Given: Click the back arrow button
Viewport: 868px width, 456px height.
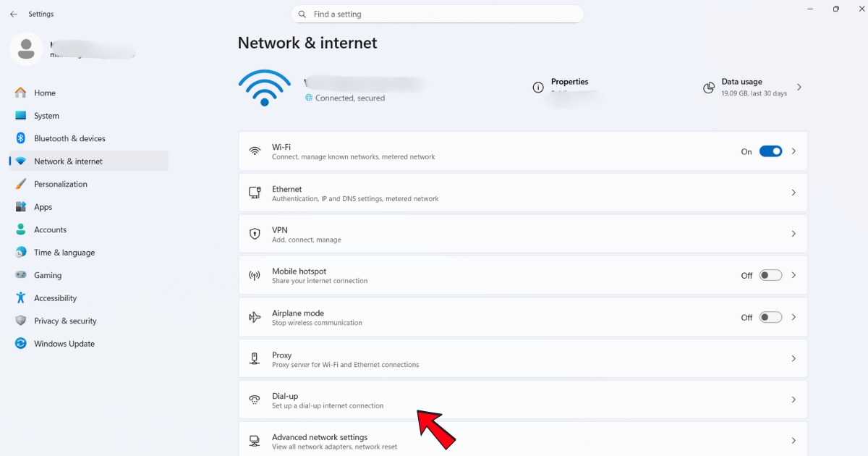Looking at the screenshot, I should [x=13, y=14].
